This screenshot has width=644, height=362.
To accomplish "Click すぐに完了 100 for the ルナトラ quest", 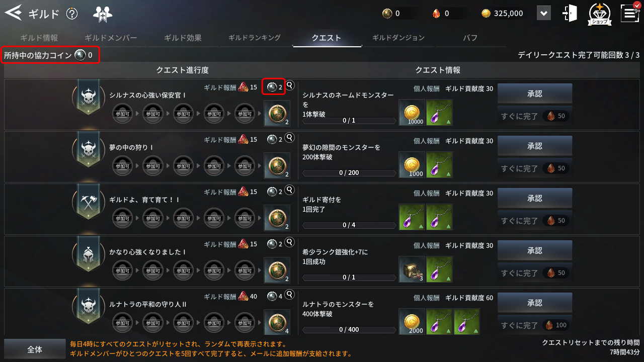I will pos(535,325).
